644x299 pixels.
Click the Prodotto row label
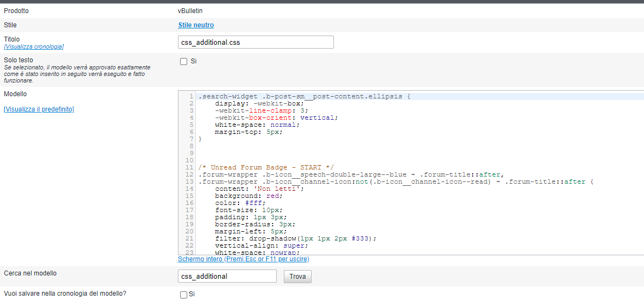pyautogui.click(x=16, y=11)
